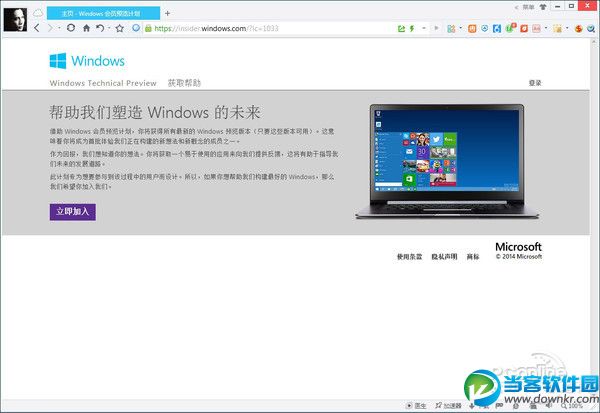Click the green padlock security icon
This screenshot has width=600, height=413.
pyautogui.click(x=148, y=28)
